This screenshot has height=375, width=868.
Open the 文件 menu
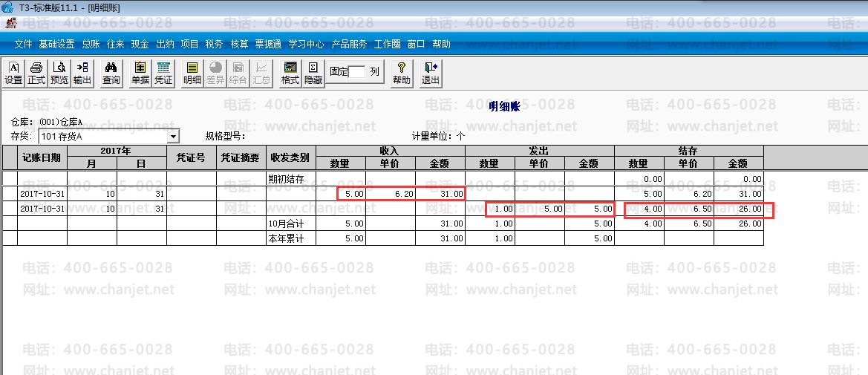[23, 45]
